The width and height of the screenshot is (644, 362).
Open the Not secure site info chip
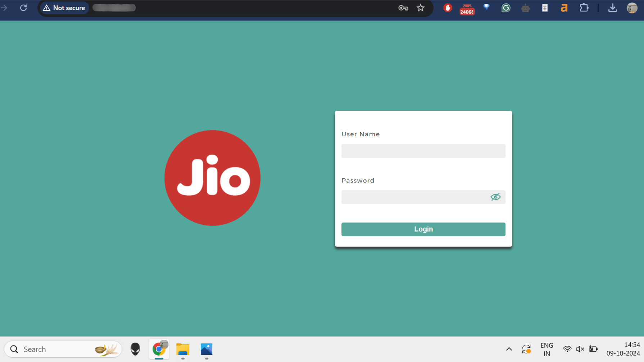point(64,8)
